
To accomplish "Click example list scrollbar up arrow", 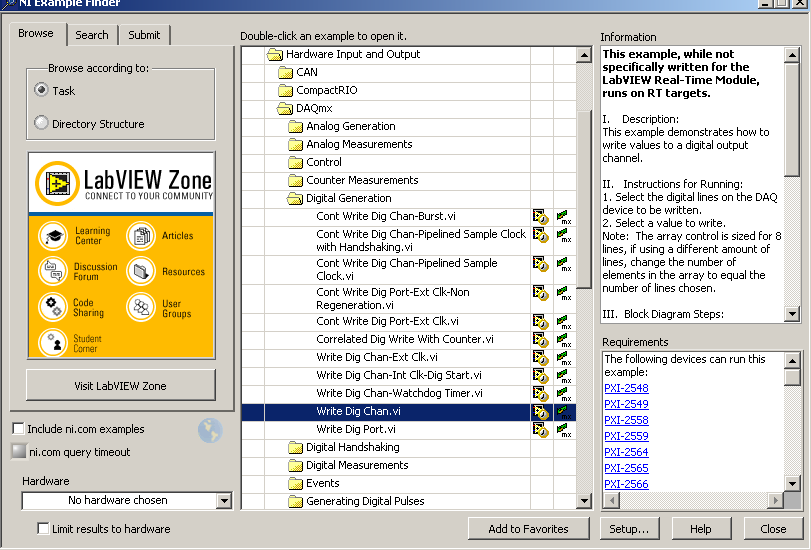I will click(x=584, y=55).
